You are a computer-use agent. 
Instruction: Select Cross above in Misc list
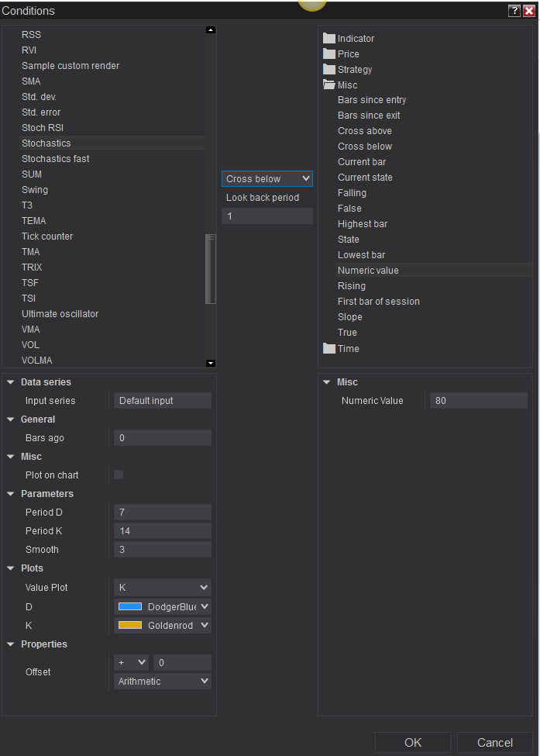[x=365, y=131]
